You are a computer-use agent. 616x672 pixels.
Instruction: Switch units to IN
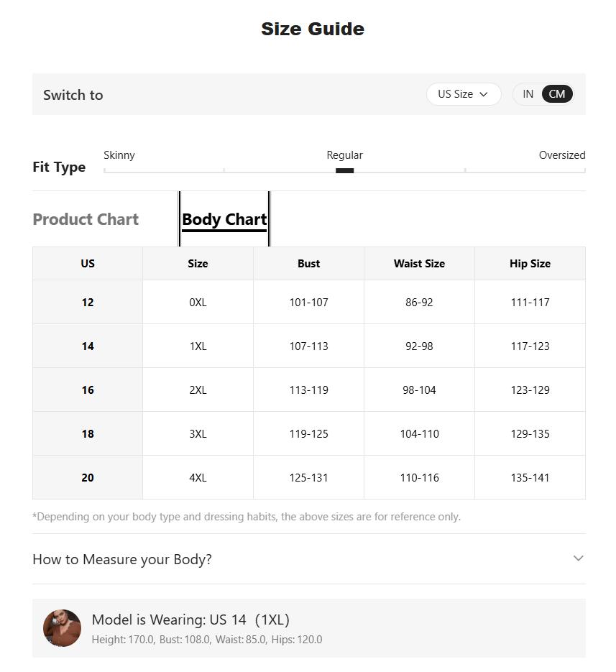pos(528,94)
